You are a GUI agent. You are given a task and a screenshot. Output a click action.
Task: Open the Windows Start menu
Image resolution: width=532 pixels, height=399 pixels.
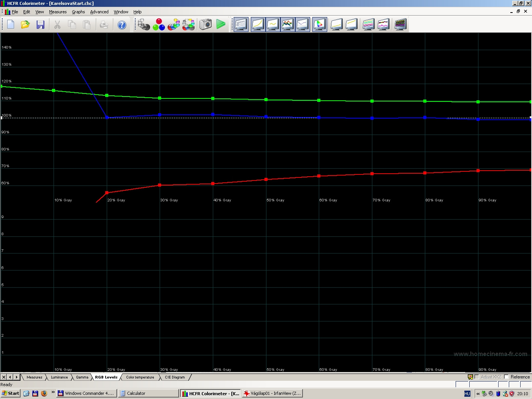pyautogui.click(x=10, y=393)
